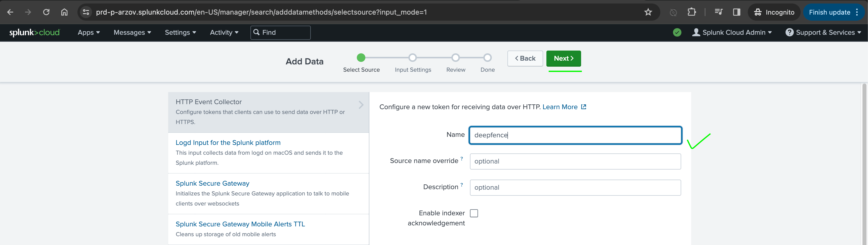Click the Done step circle
The height and width of the screenshot is (245, 868).
click(x=487, y=58)
